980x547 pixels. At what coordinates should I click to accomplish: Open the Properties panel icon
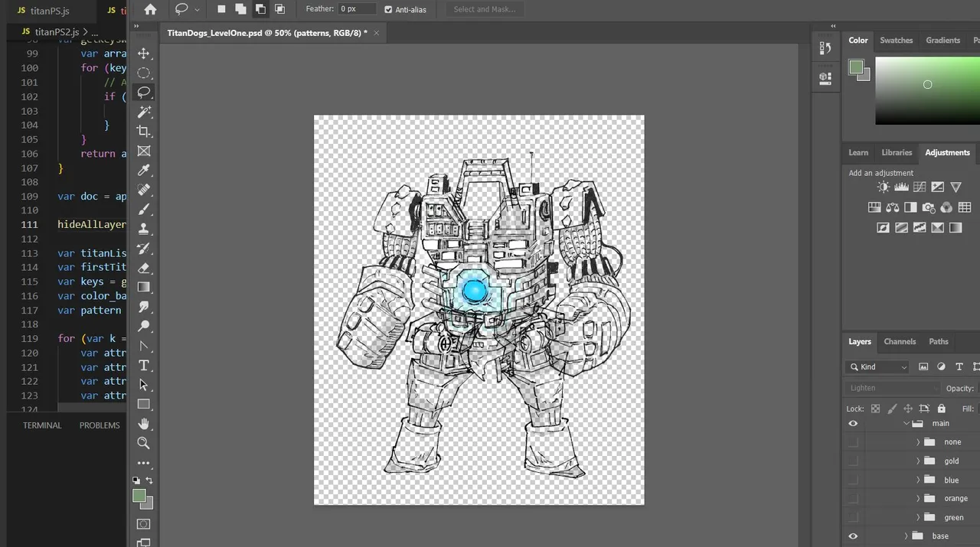coord(825,77)
